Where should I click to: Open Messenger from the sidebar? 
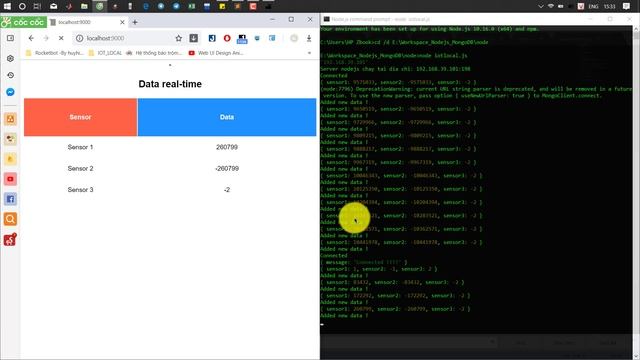pyautogui.click(x=10, y=92)
